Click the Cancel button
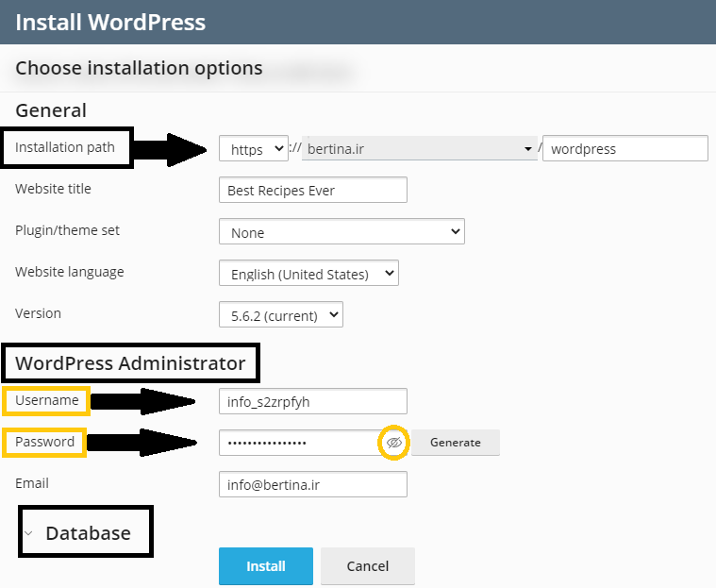Image resolution: width=716 pixels, height=588 pixels. [368, 566]
